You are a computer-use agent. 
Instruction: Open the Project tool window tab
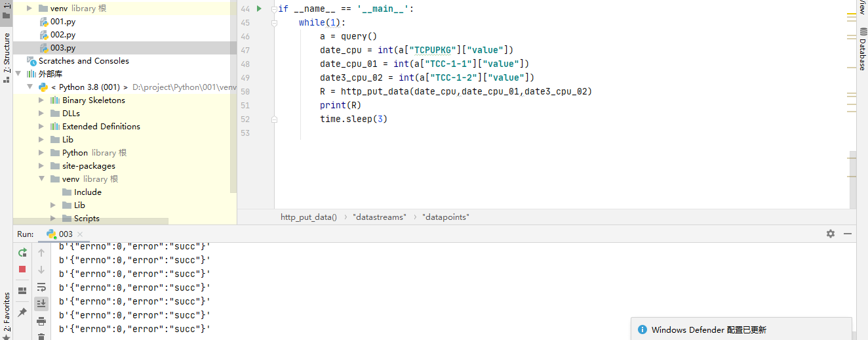[6, 10]
